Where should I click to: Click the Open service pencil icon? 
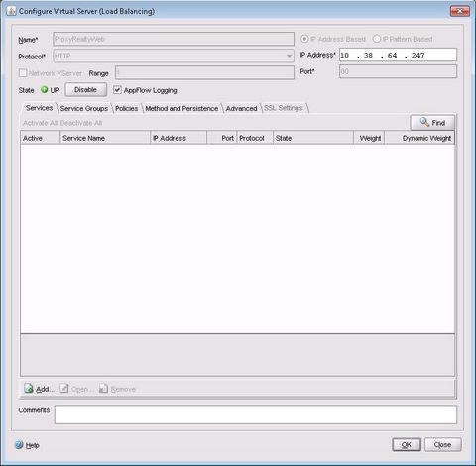click(64, 388)
